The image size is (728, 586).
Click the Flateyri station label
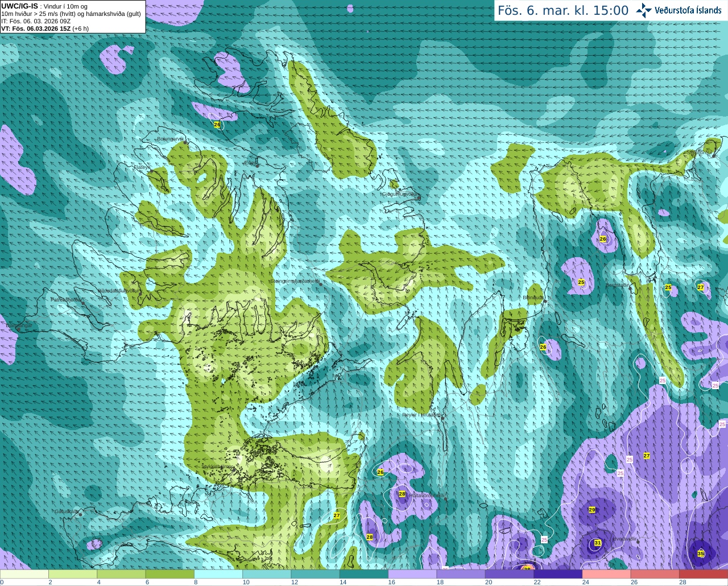[x=142, y=167]
